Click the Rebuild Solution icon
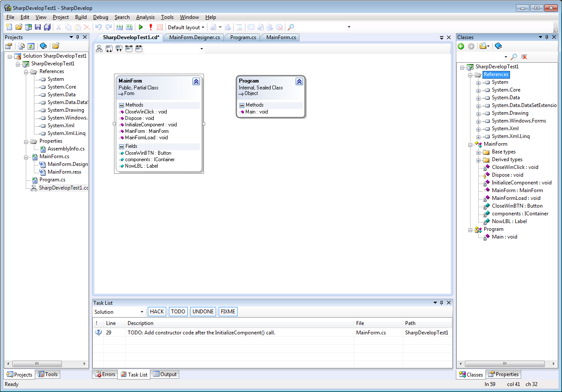562x392 pixels. (129, 27)
